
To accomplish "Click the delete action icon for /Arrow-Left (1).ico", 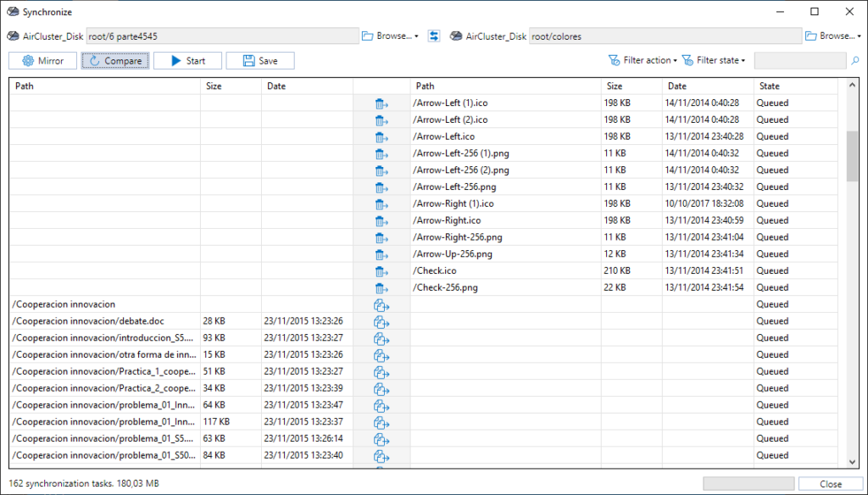I will pos(381,103).
